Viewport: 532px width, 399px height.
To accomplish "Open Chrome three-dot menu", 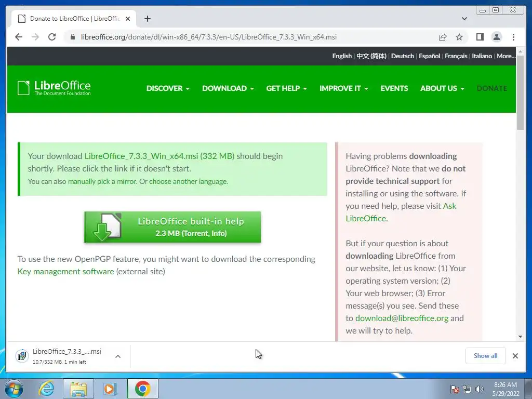I will pyautogui.click(x=513, y=37).
